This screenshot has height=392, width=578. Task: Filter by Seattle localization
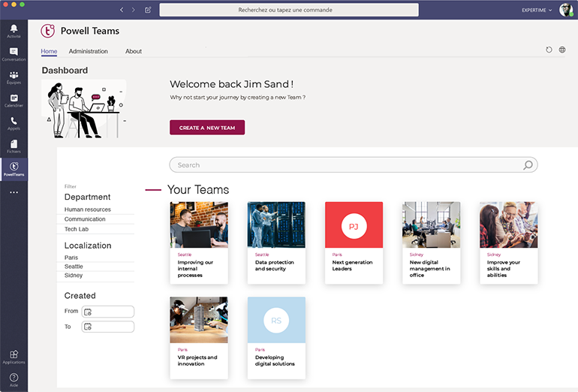point(74,267)
